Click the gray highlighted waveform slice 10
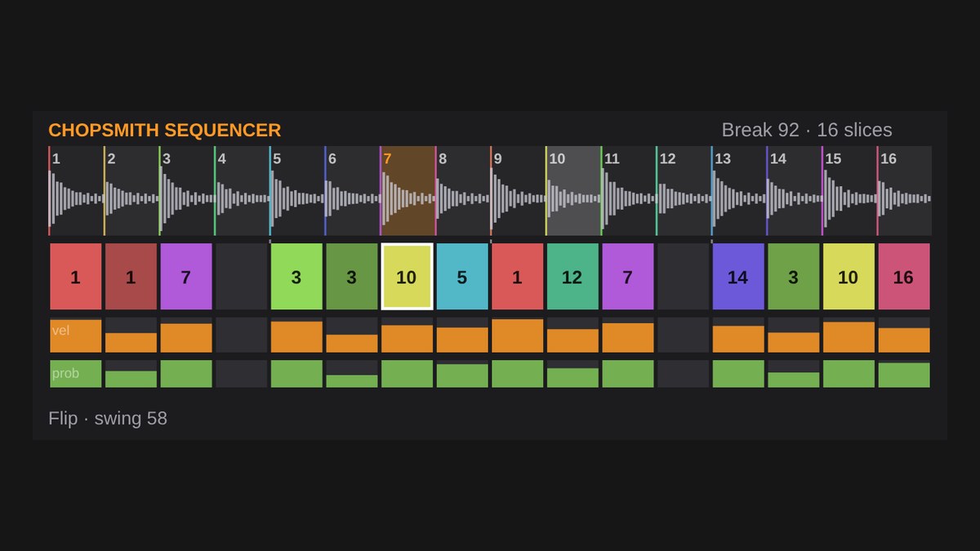Screen dimensions: 980x551 tap(573, 191)
